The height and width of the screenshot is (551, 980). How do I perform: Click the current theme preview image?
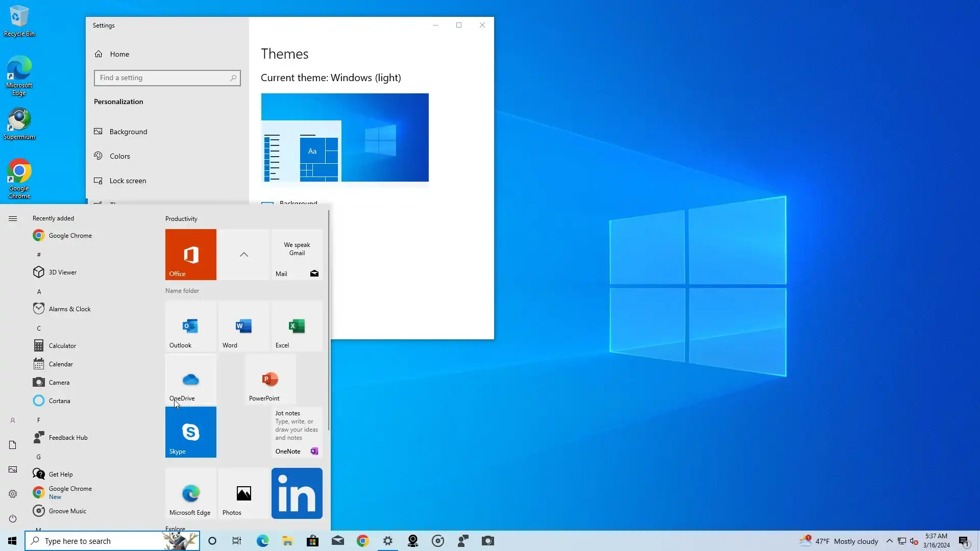(345, 137)
